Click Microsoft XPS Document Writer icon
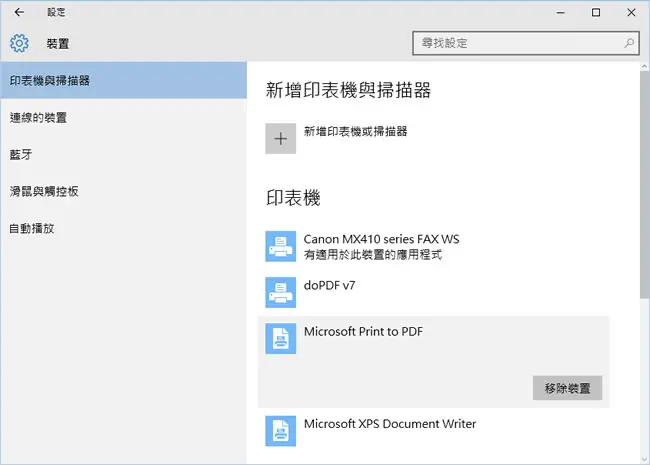650x465 pixels. point(281,431)
